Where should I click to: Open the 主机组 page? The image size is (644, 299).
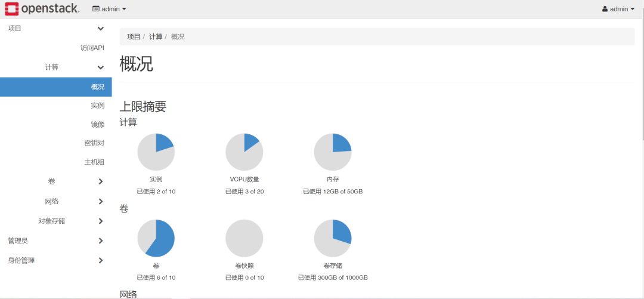(x=94, y=162)
